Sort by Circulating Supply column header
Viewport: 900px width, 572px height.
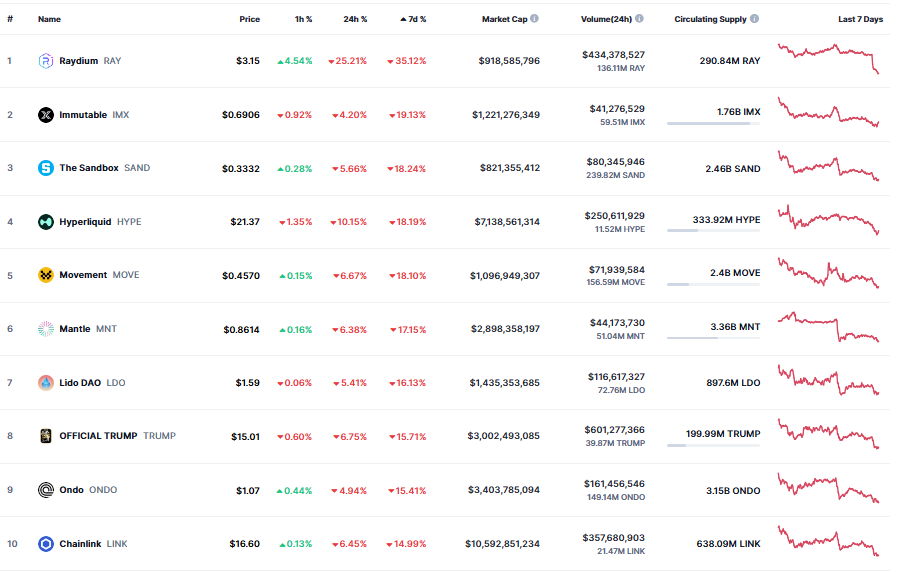[711, 20]
